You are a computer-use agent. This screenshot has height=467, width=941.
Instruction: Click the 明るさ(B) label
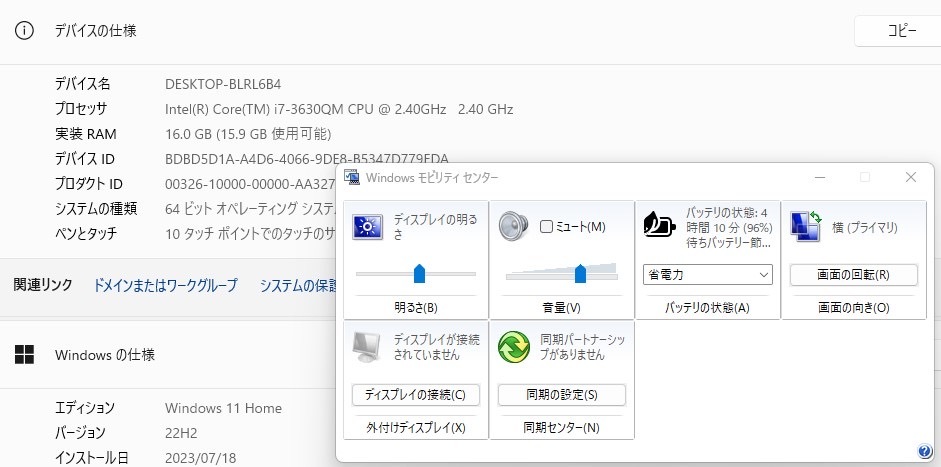[x=416, y=308]
